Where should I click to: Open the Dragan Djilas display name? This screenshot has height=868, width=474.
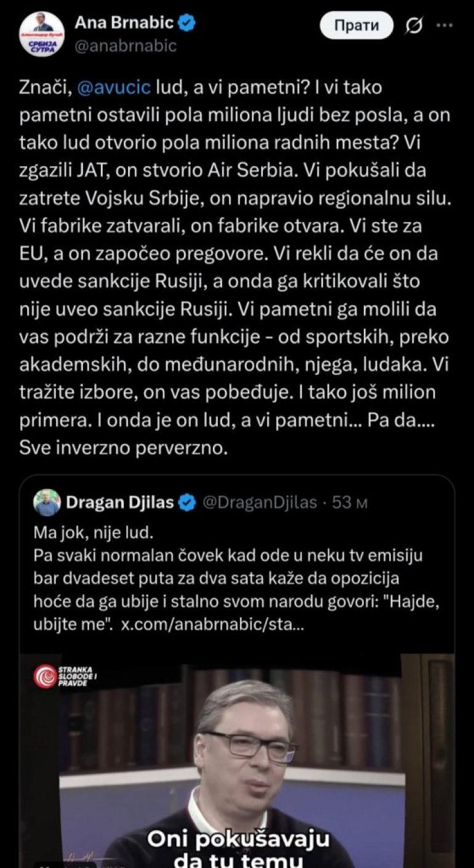(119, 503)
